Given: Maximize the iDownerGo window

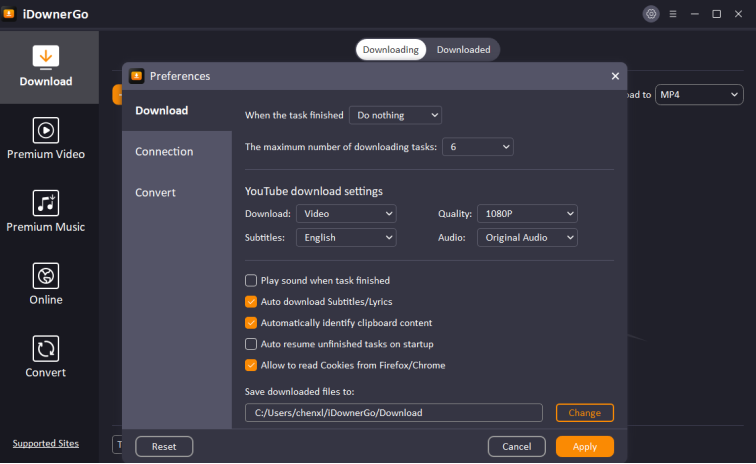Looking at the screenshot, I should (716, 14).
